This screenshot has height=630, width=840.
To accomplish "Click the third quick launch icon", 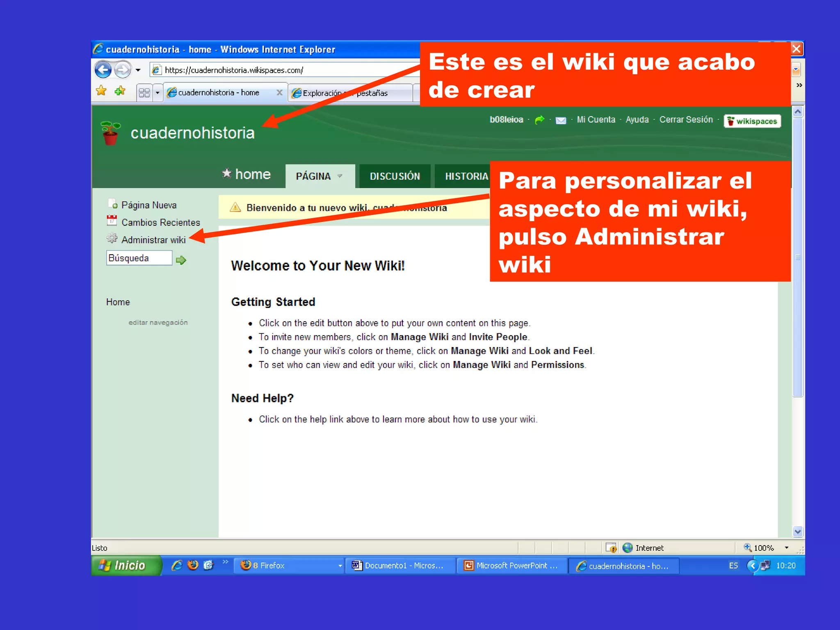I will 208,565.
